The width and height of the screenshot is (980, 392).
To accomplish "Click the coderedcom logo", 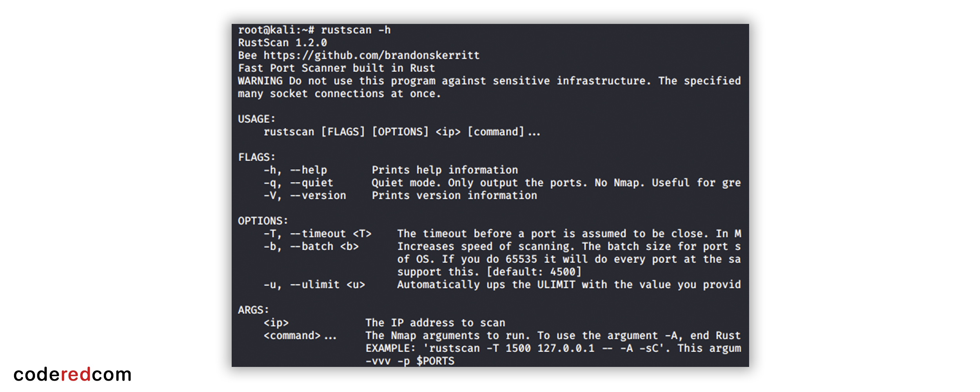I will (73, 374).
